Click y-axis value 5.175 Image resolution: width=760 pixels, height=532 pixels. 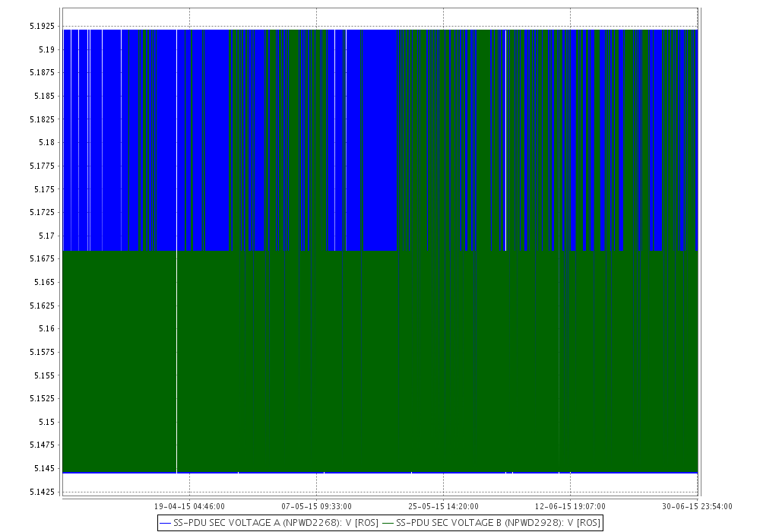tap(45, 189)
